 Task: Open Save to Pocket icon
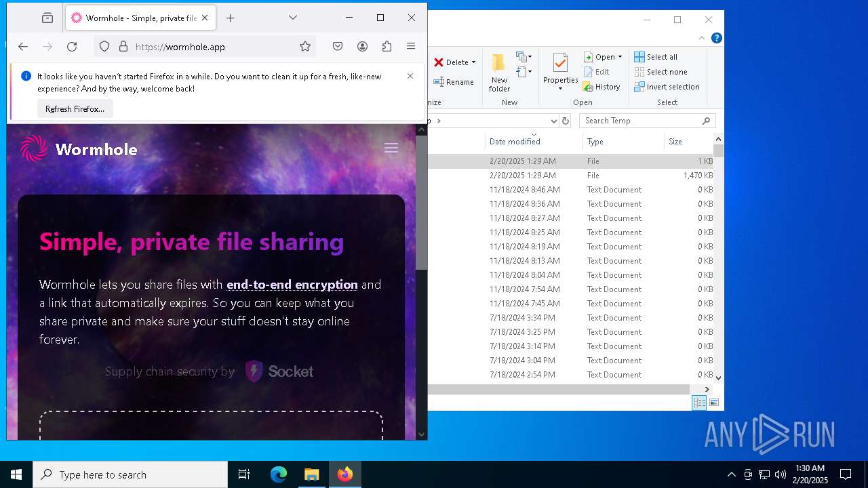338,47
